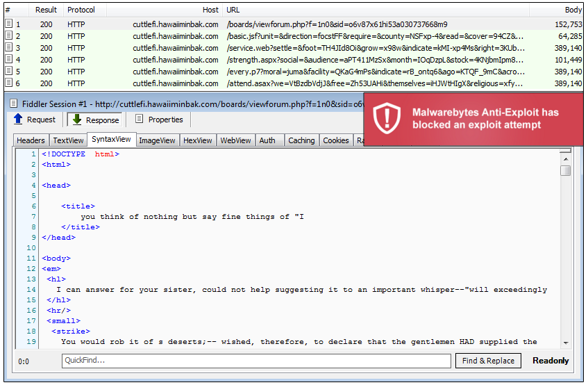Click the document icon of session 3
This screenshot has height=385, width=588.
click(8, 48)
